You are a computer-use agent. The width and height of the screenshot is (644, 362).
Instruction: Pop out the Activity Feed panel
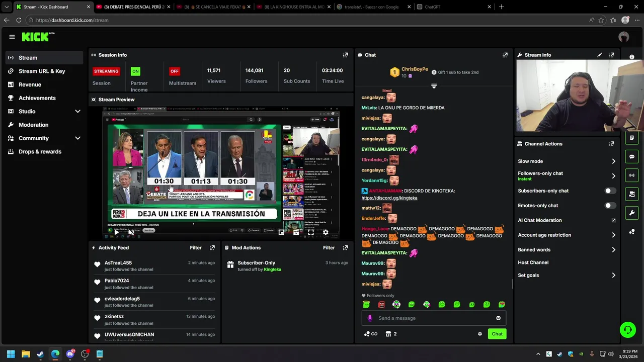tap(212, 248)
